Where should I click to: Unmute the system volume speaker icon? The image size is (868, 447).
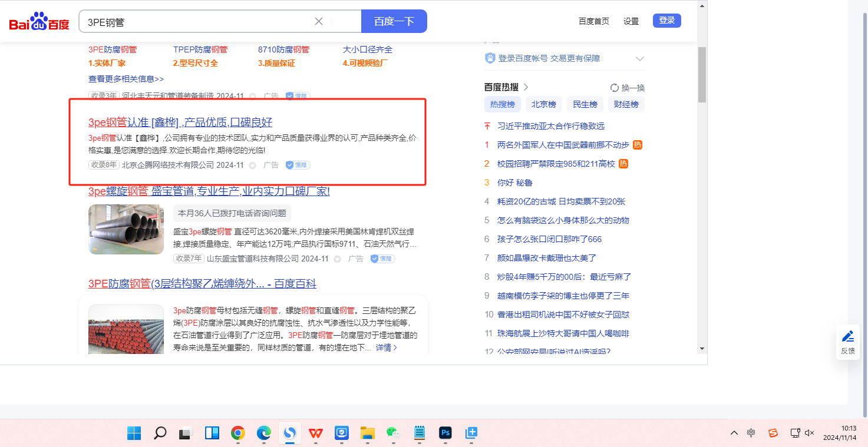coord(809,433)
